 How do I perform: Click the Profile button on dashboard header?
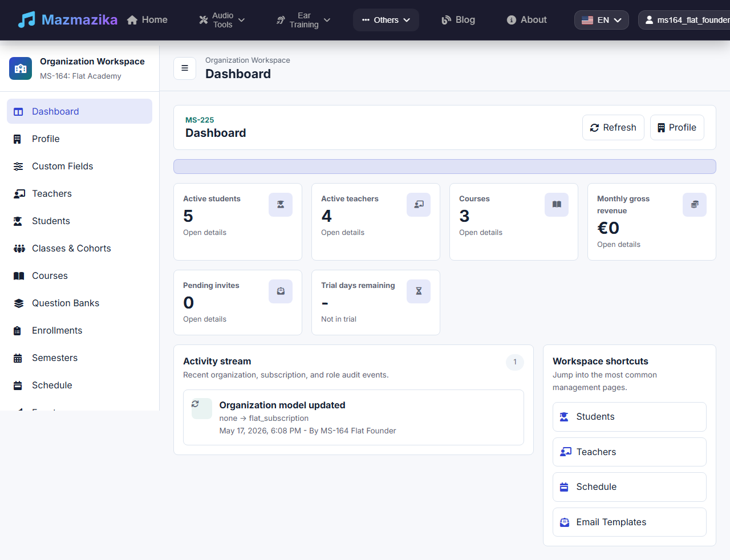pyautogui.click(x=677, y=128)
